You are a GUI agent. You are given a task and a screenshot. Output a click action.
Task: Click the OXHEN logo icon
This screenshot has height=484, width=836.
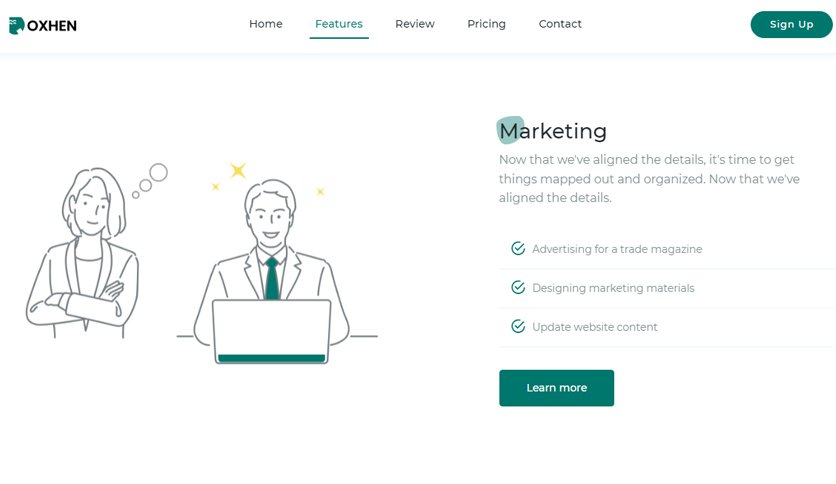pyautogui.click(x=17, y=25)
